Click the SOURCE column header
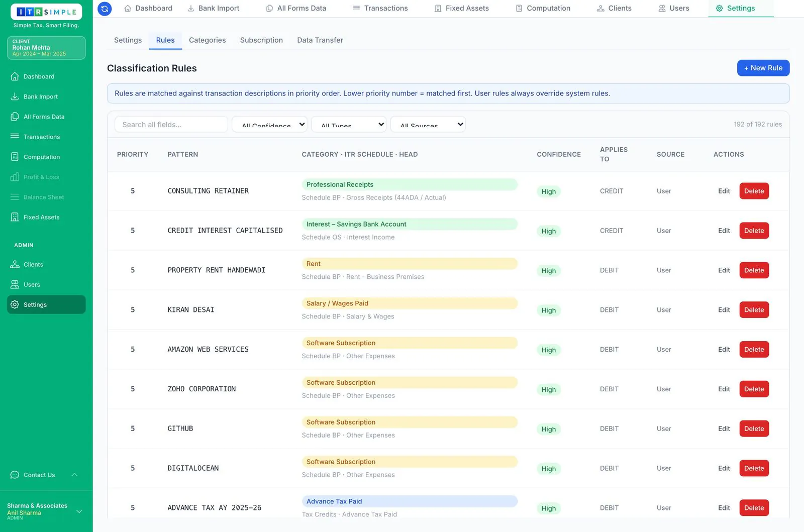The image size is (804, 532). (x=670, y=154)
